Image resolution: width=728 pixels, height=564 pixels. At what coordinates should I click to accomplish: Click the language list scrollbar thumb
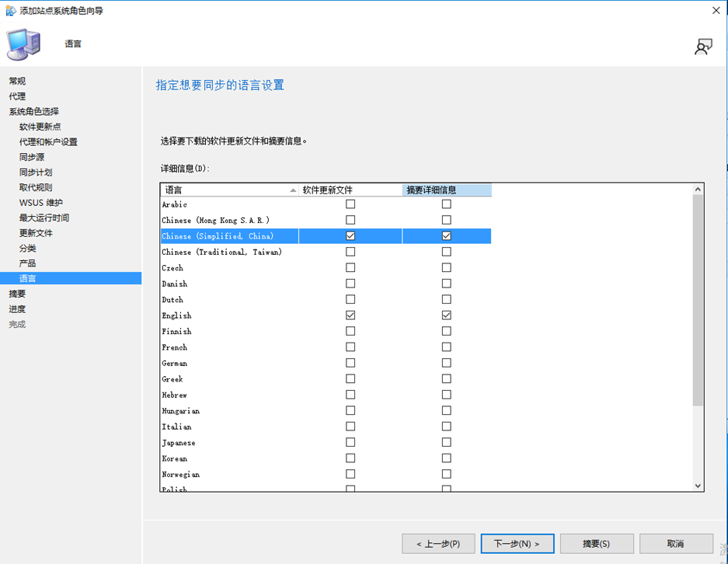[x=698, y=301]
